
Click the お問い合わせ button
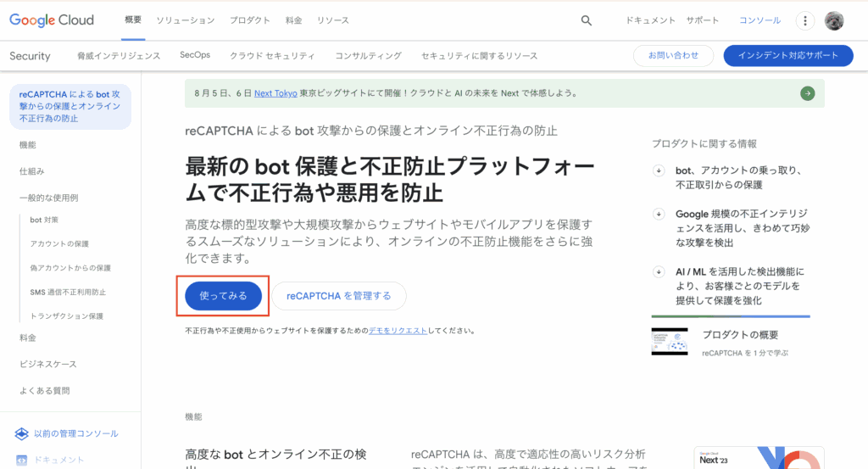[673, 55]
